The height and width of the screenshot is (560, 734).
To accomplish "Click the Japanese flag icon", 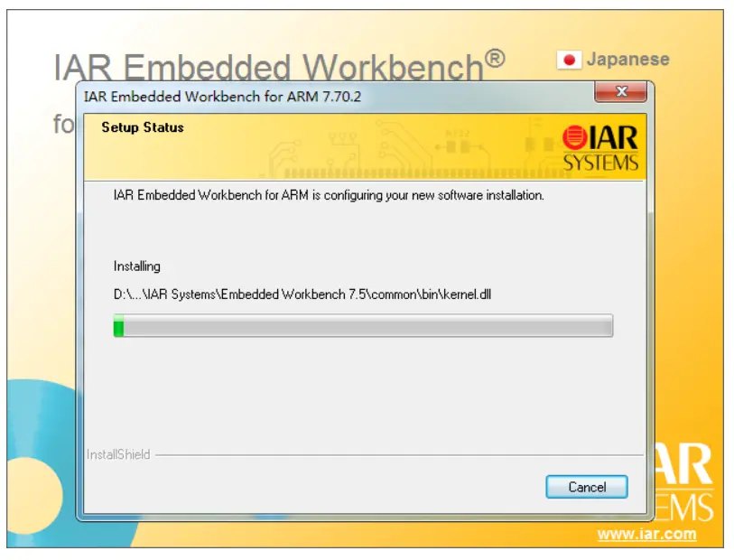I will [x=569, y=60].
